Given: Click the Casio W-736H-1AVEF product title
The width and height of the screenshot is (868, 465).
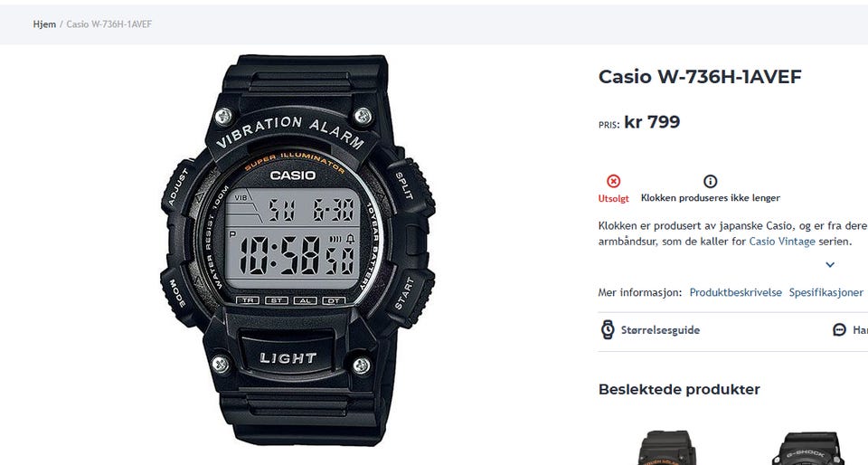Looking at the screenshot, I should (700, 76).
